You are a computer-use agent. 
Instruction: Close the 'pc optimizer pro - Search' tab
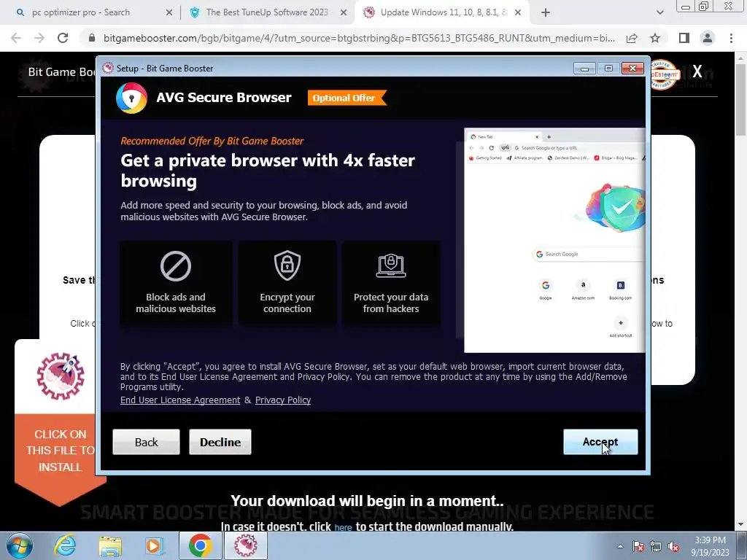(169, 13)
